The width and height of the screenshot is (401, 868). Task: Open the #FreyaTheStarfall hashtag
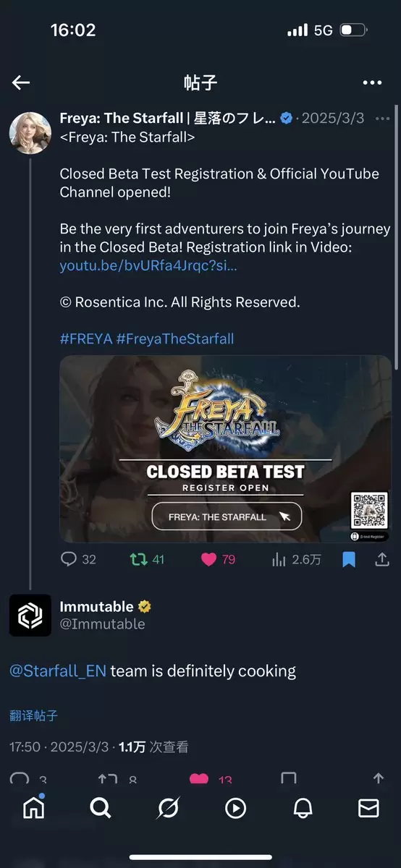[174, 339]
